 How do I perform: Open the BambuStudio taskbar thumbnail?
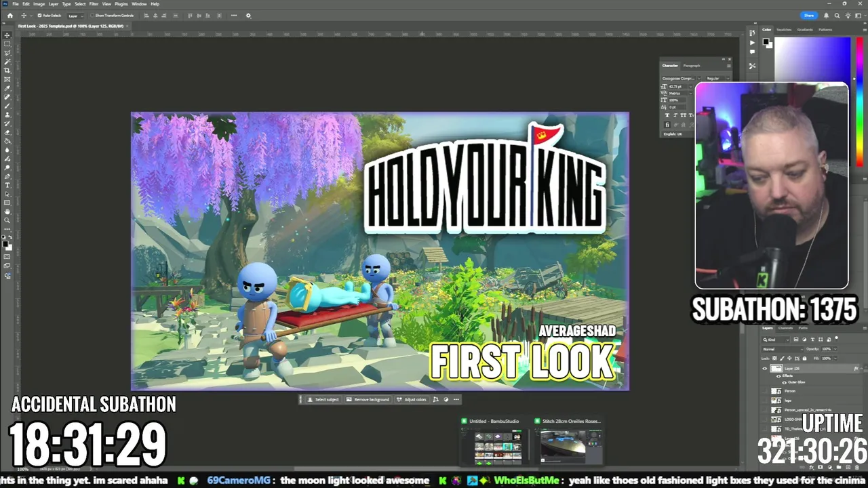(x=498, y=441)
